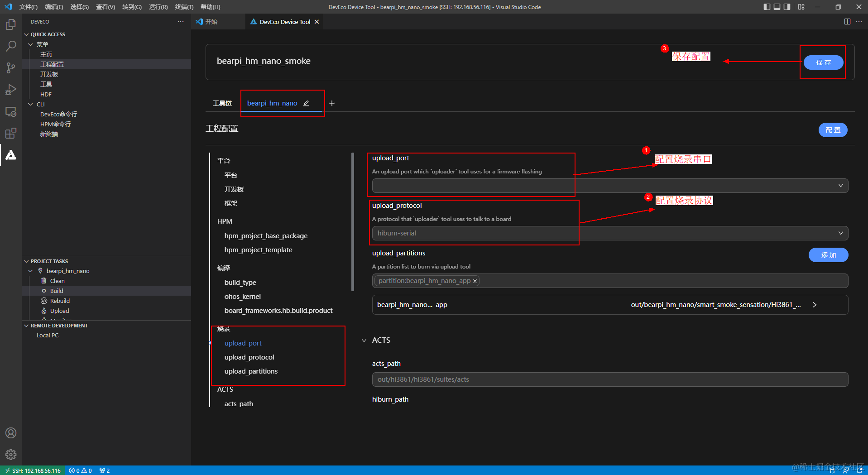Expand the bearpi_hm_nano app partition row
This screenshot has width=868, height=475.
coord(815,305)
